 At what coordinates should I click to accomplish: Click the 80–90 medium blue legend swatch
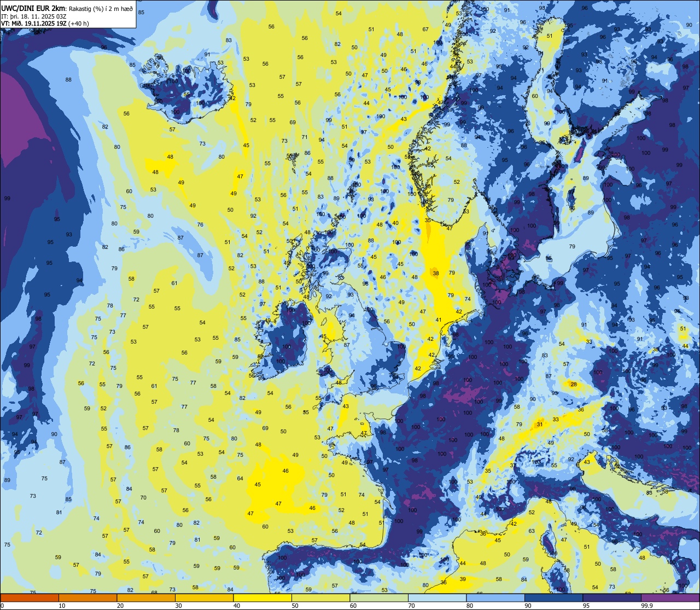[x=495, y=598]
